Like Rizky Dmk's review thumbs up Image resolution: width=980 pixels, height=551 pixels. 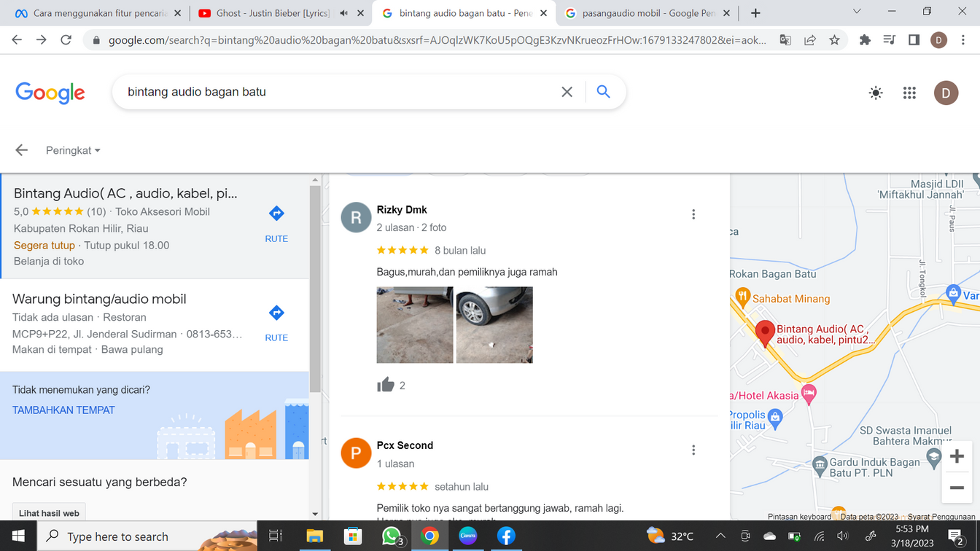386,385
